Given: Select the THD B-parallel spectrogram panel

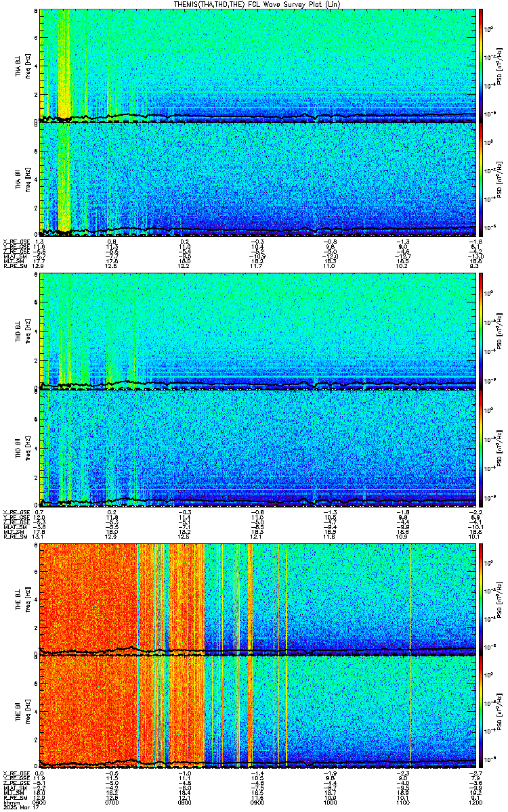Looking at the screenshot, I should coord(257,446).
